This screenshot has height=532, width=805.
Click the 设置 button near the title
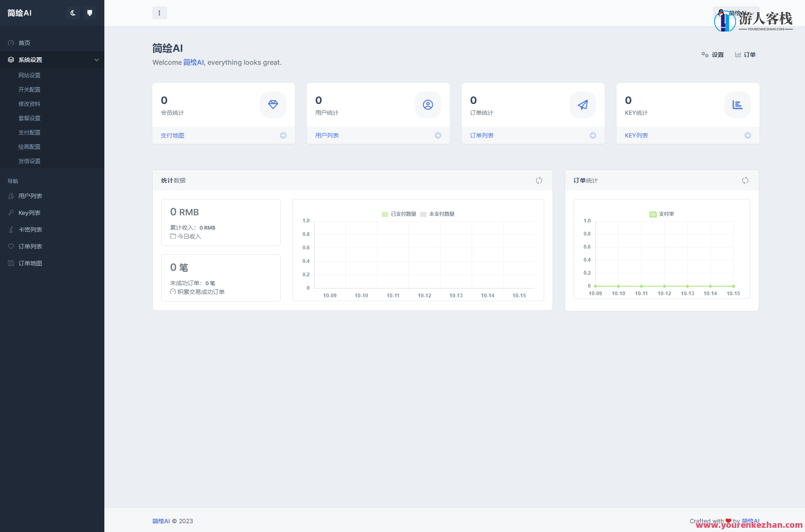713,55
